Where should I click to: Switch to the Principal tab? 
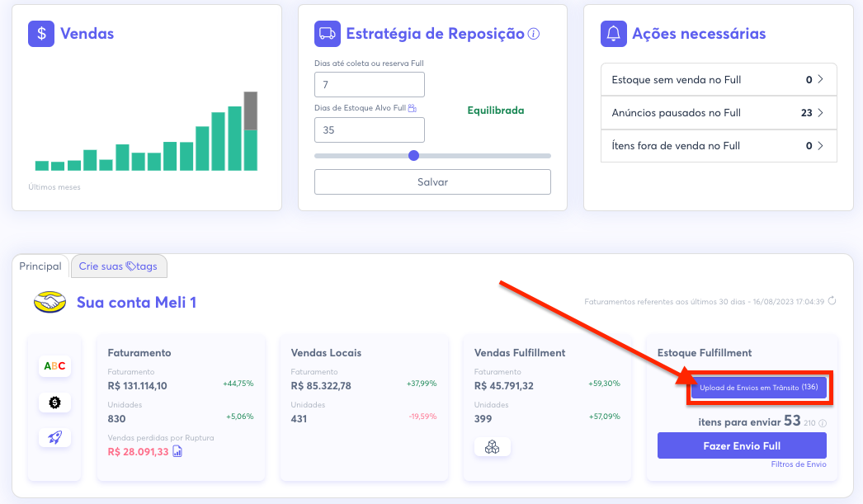(x=40, y=266)
